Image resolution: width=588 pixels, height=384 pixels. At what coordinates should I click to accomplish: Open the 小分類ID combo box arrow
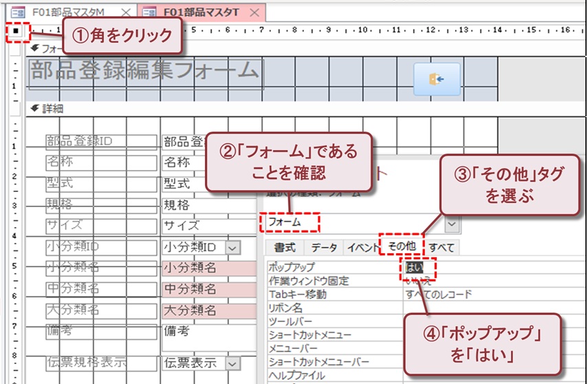point(233,248)
